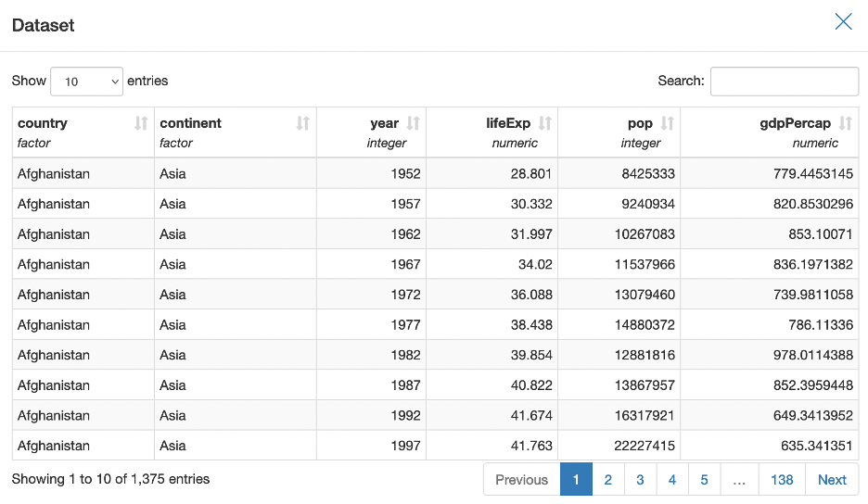Sort by year using arrow icon
The width and height of the screenshot is (868, 504).
point(414,123)
